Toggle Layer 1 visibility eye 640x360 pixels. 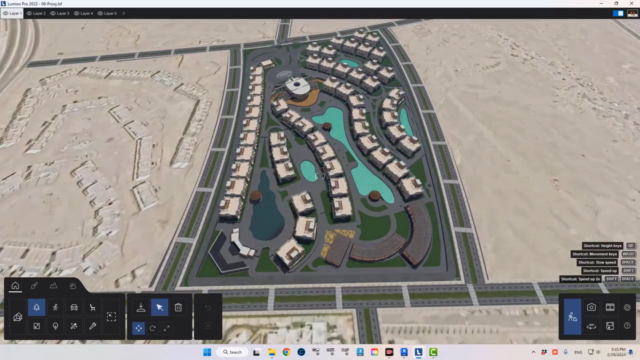5,13
